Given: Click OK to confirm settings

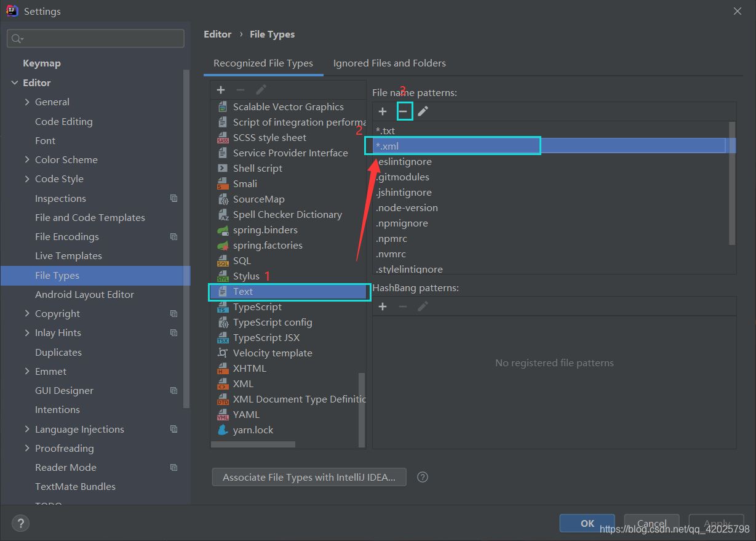Looking at the screenshot, I should pyautogui.click(x=587, y=523).
